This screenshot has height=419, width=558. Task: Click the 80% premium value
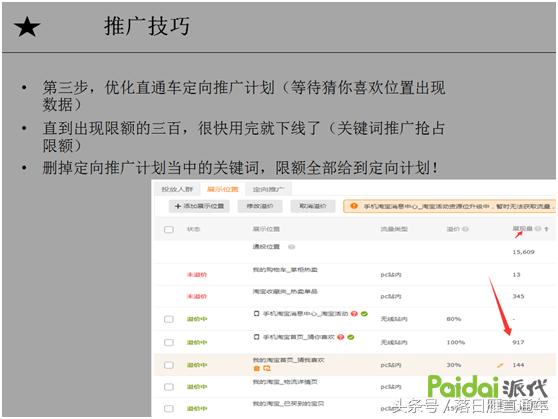[454, 319]
